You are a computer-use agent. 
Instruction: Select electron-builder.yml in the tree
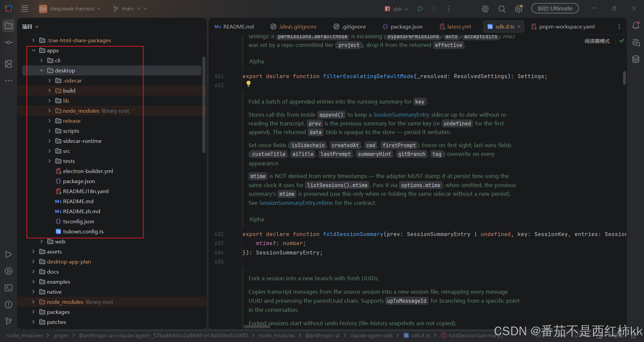tap(88, 171)
